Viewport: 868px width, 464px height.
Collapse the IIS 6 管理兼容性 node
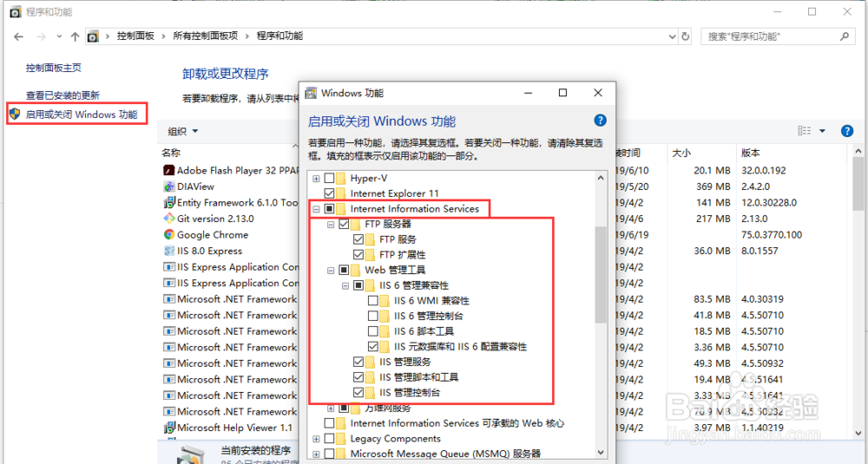[345, 286]
